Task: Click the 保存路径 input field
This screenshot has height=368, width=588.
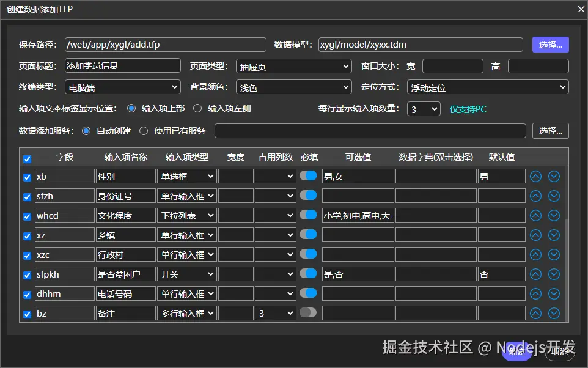Action: tap(166, 45)
